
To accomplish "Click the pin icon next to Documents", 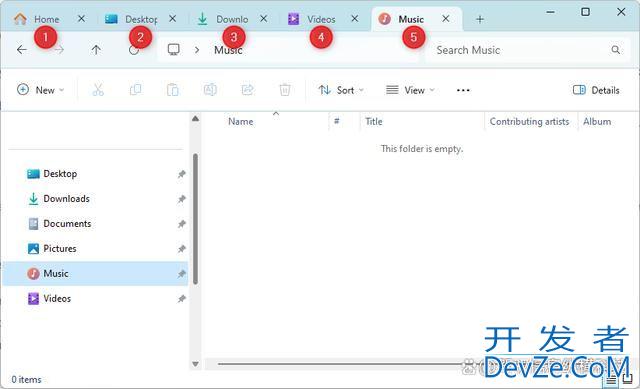I will pyautogui.click(x=181, y=224).
